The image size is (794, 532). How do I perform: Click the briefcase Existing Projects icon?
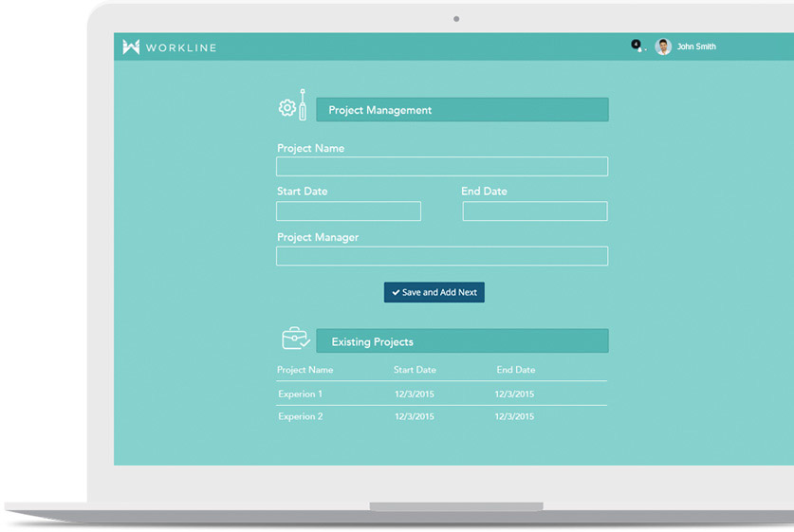click(296, 339)
